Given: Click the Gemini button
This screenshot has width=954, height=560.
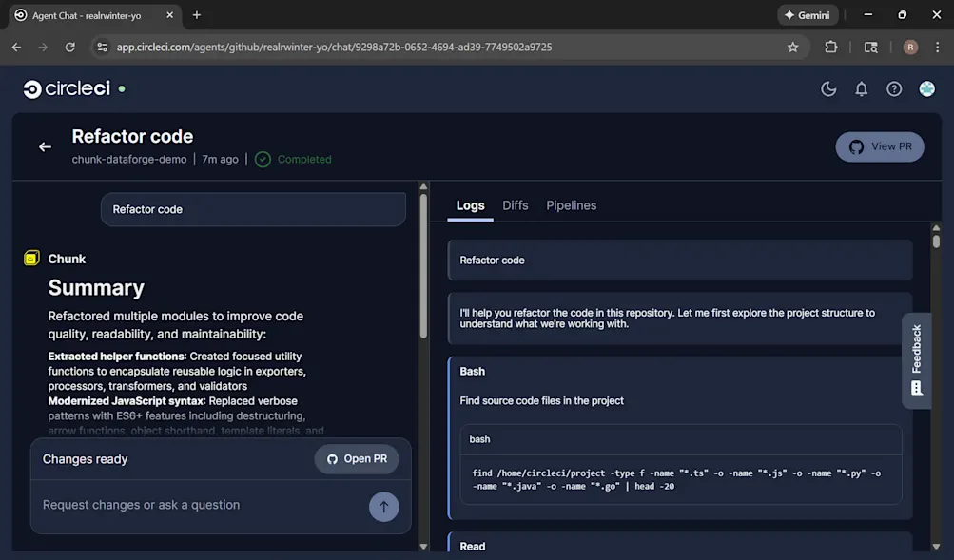Looking at the screenshot, I should 808,15.
